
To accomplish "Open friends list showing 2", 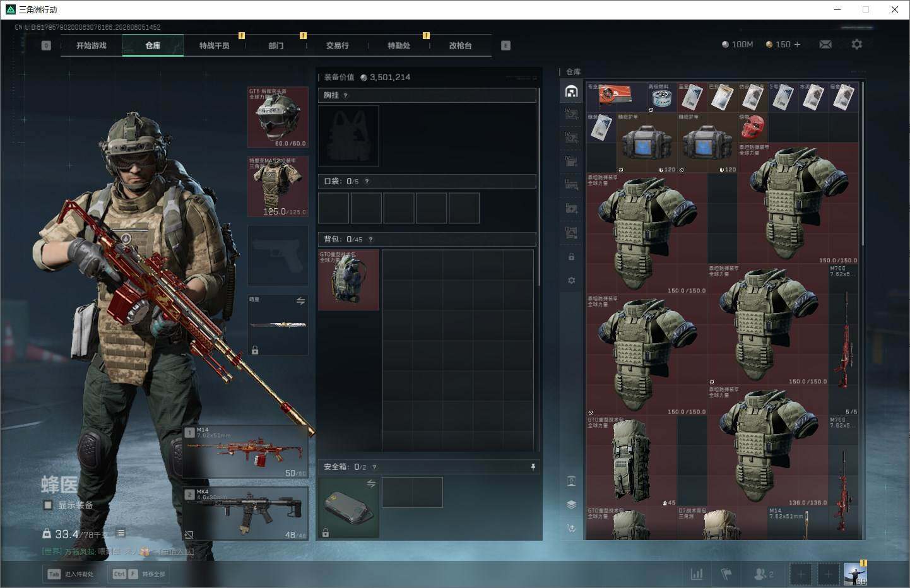I will (764, 574).
